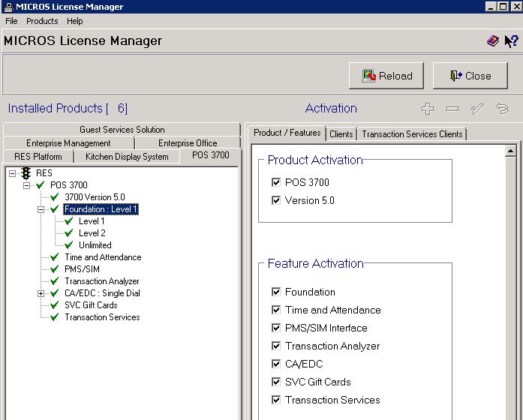Open the Help menu
This screenshot has height=420, width=523.
click(x=75, y=21)
